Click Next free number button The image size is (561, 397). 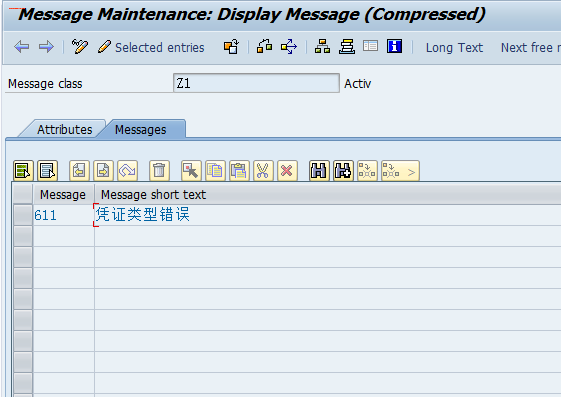531,48
